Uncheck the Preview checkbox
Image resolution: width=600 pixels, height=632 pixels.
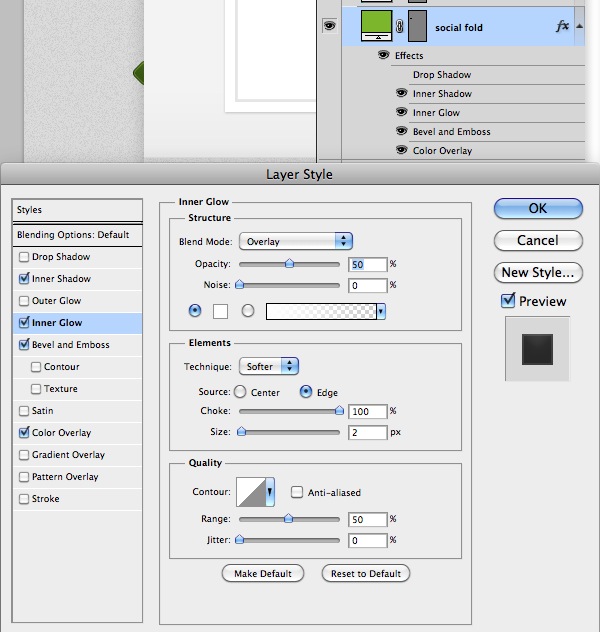click(508, 301)
